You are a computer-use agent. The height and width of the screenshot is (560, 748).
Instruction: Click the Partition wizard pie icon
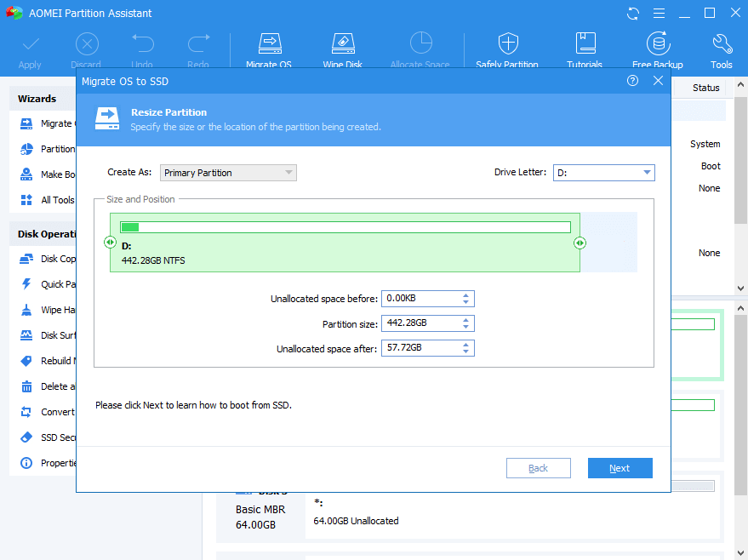pyautogui.click(x=26, y=149)
